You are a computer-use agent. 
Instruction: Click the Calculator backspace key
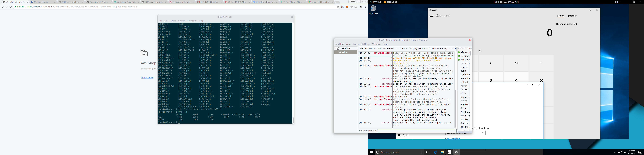516,63
